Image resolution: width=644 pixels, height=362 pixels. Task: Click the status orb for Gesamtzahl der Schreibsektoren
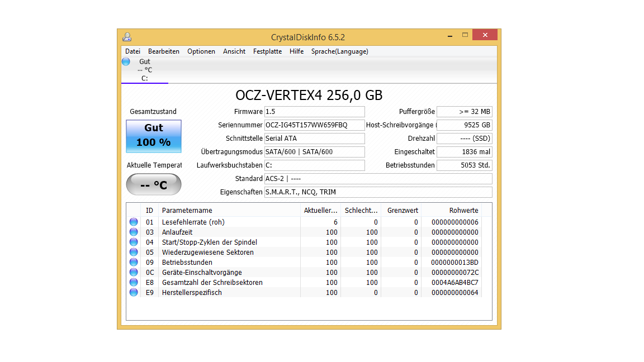134,282
